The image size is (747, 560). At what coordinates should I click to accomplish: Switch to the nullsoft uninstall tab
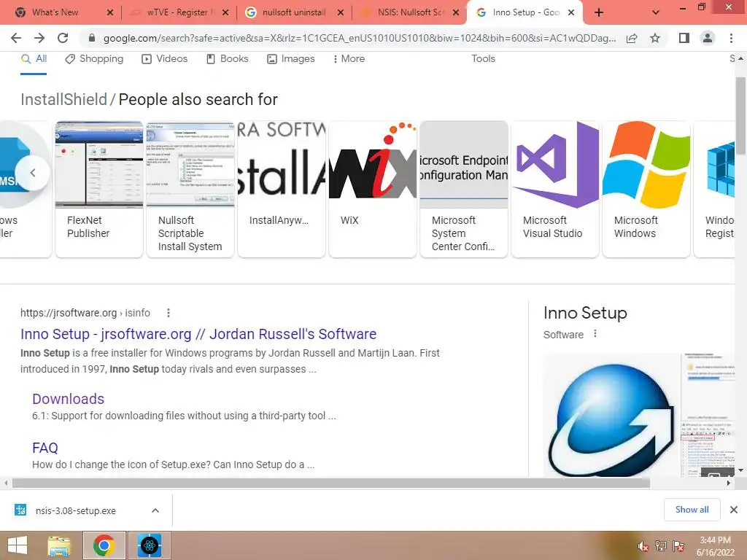pyautogui.click(x=293, y=12)
